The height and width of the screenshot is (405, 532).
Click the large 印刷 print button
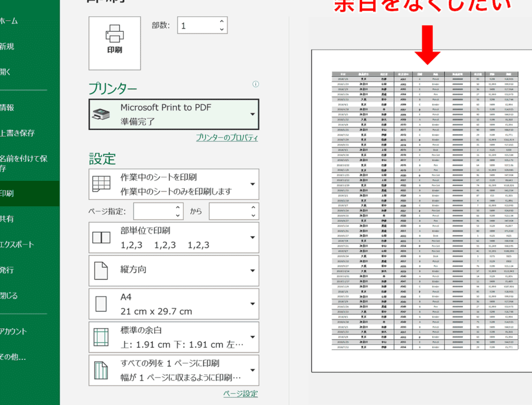pyautogui.click(x=114, y=43)
